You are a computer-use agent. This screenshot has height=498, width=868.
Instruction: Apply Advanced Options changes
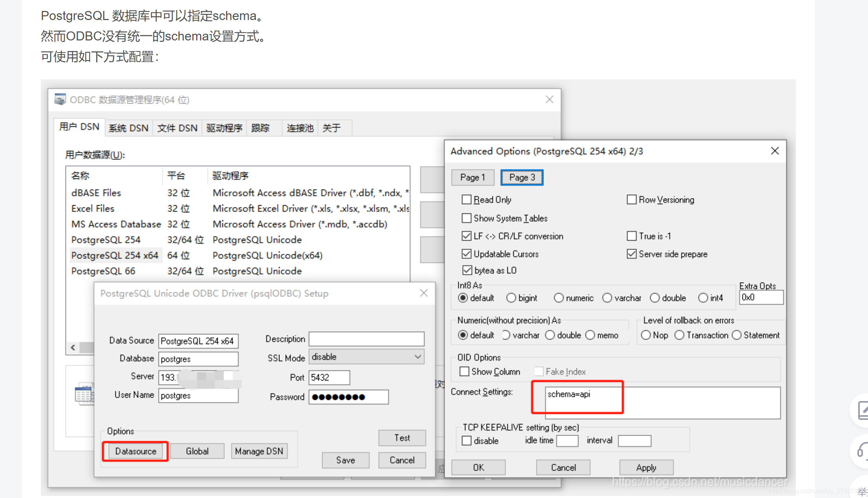(x=646, y=467)
